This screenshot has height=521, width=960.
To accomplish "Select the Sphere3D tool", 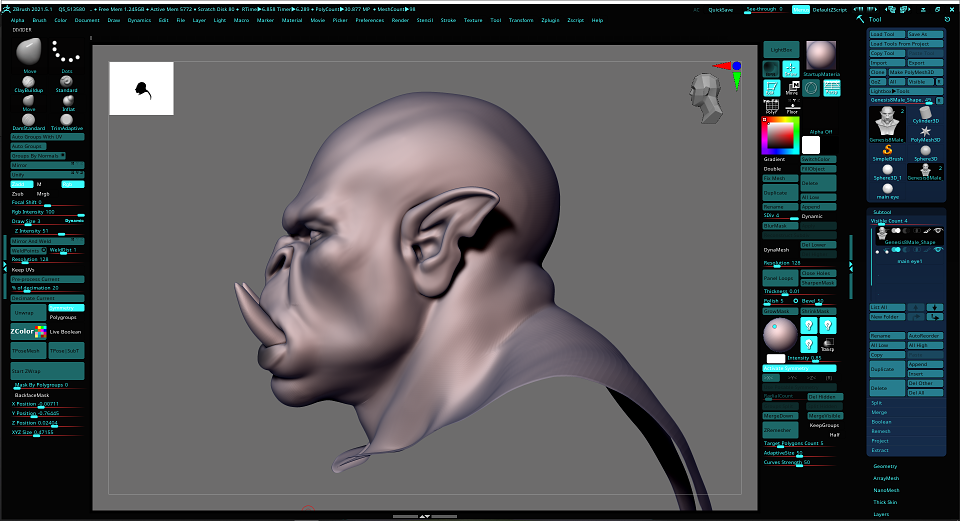I will click(x=925, y=152).
